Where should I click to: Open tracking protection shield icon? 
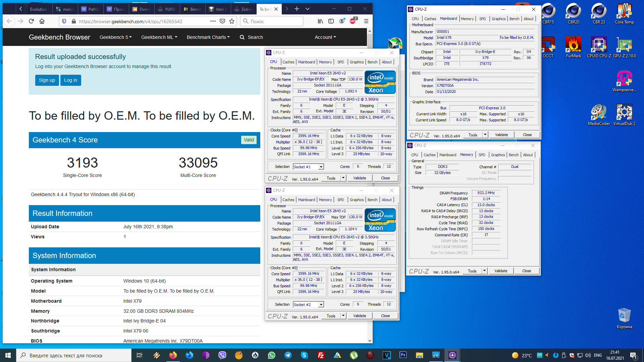[x=64, y=21]
